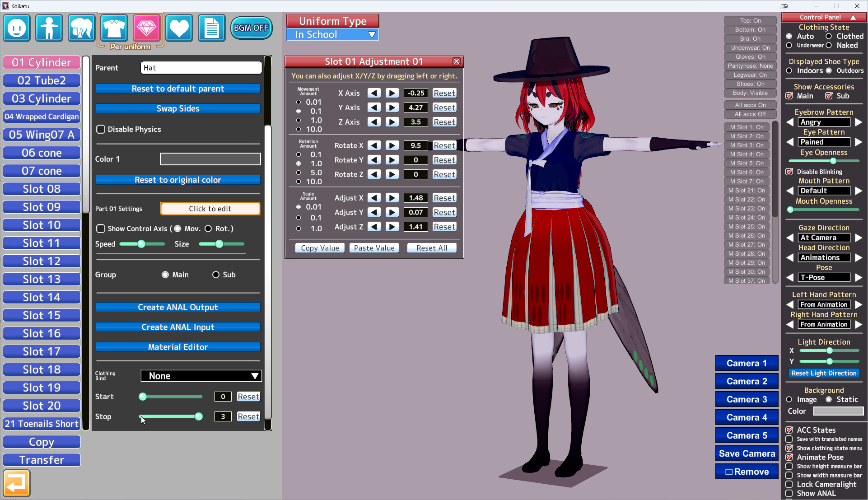Previous Mouth Pattern arrow
The image size is (868, 500).
[x=790, y=191]
